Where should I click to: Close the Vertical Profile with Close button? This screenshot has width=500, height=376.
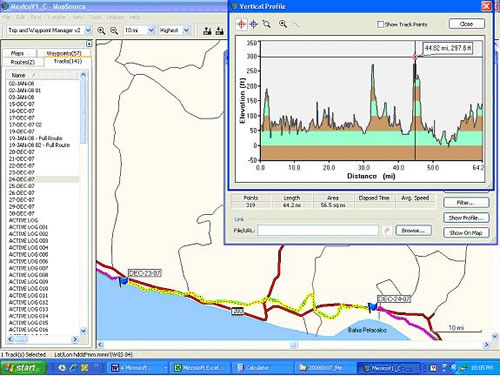[x=466, y=24]
